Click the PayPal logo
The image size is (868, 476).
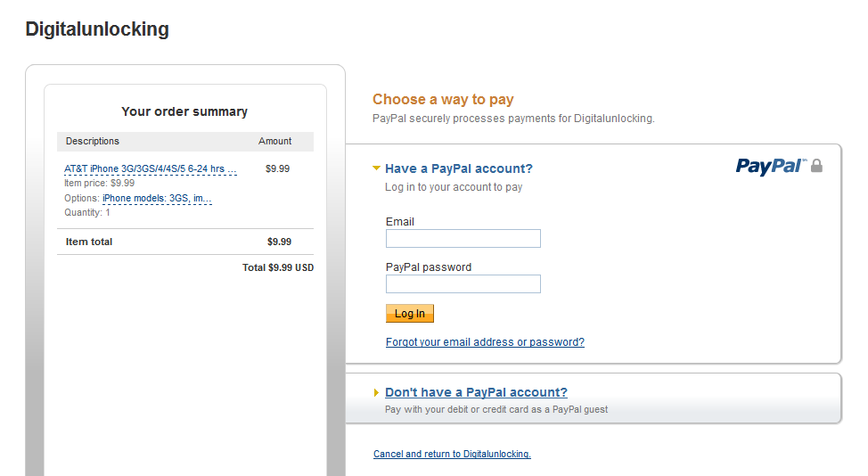771,166
